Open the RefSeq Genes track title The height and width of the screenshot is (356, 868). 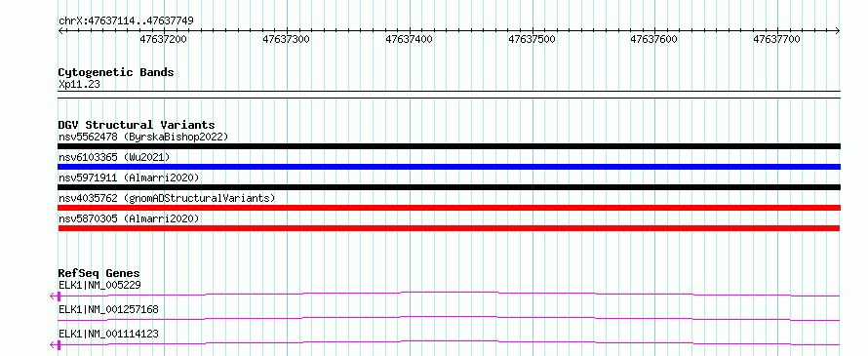[x=99, y=273]
